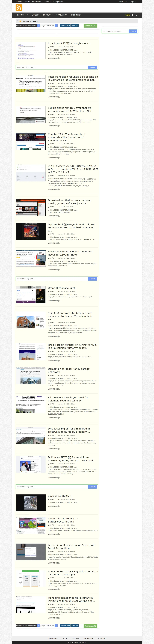Click the magnifier search icon in navigation bar
Image resolution: width=154 pixels, height=644 pixels.
click(136, 15)
